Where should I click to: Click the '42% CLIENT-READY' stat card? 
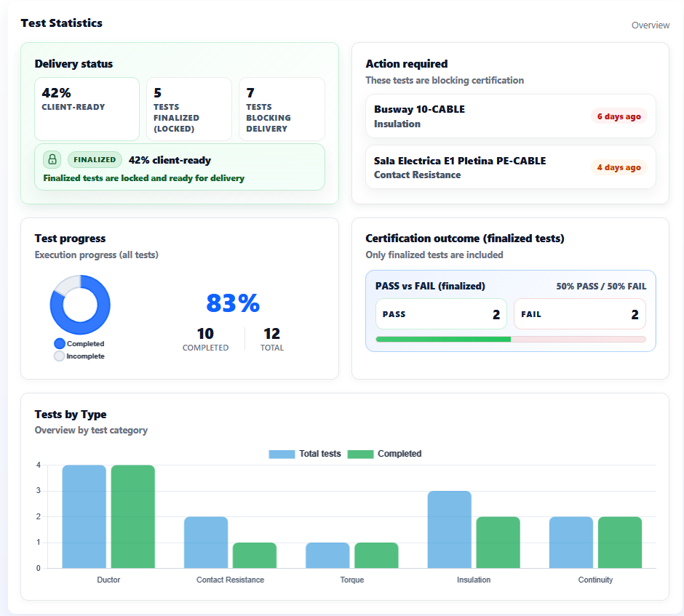click(x=87, y=108)
